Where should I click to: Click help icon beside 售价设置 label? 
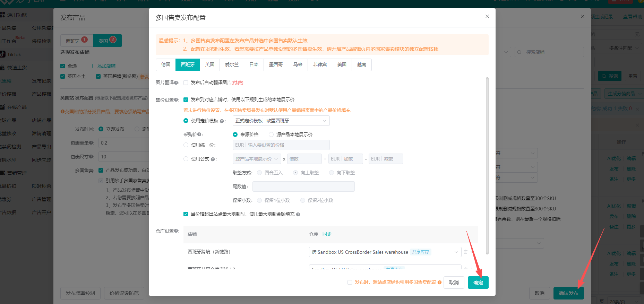pyautogui.click(x=177, y=100)
